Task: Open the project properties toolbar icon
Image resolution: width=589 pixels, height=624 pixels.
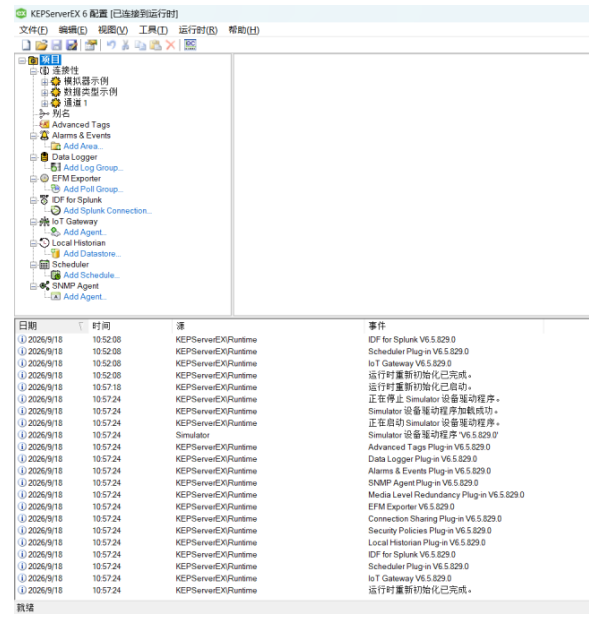Action: (x=91, y=45)
